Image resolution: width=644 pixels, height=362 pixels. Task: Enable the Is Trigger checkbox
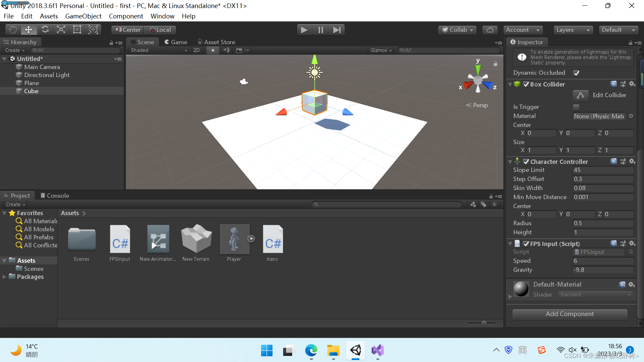tap(576, 107)
